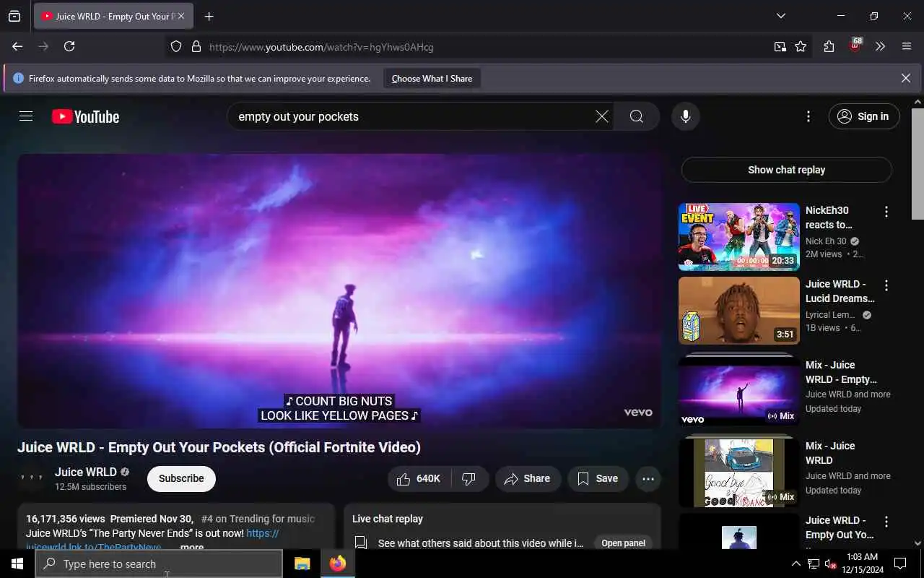Submit search with magnifier button
This screenshot has height=578, width=924.
point(636,116)
